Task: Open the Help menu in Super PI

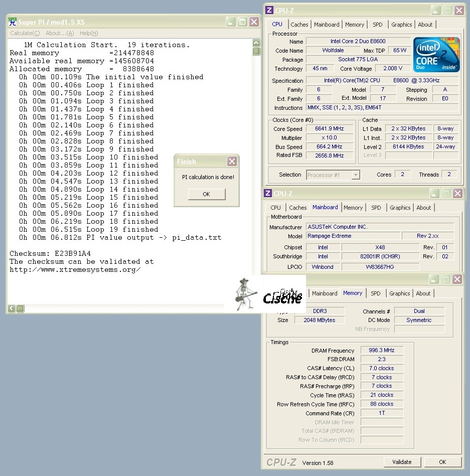Action: (89, 33)
